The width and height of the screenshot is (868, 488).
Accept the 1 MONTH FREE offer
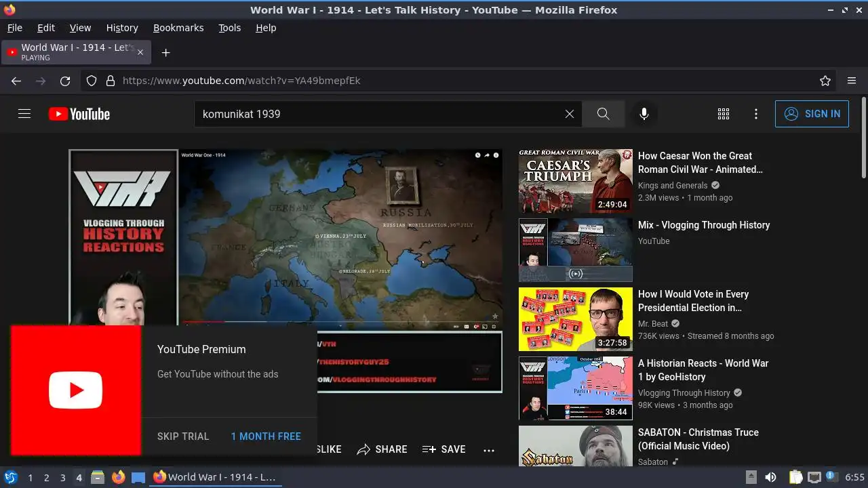[266, 436]
